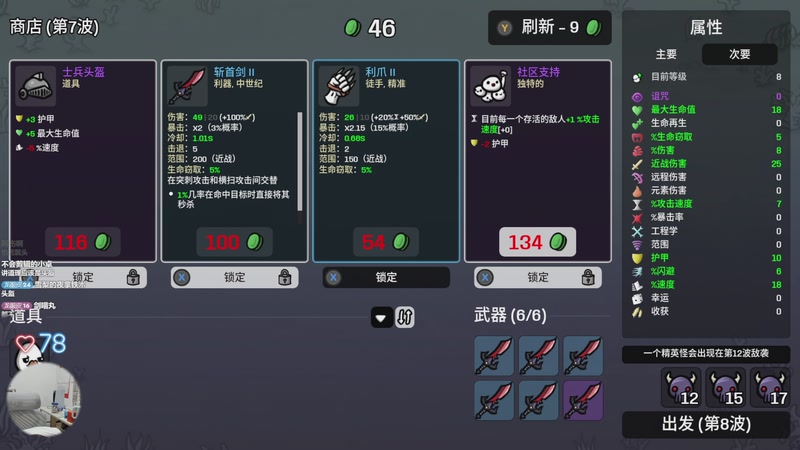This screenshot has height=450, width=800.
Task: Click the community support item icon
Action: [x=491, y=86]
